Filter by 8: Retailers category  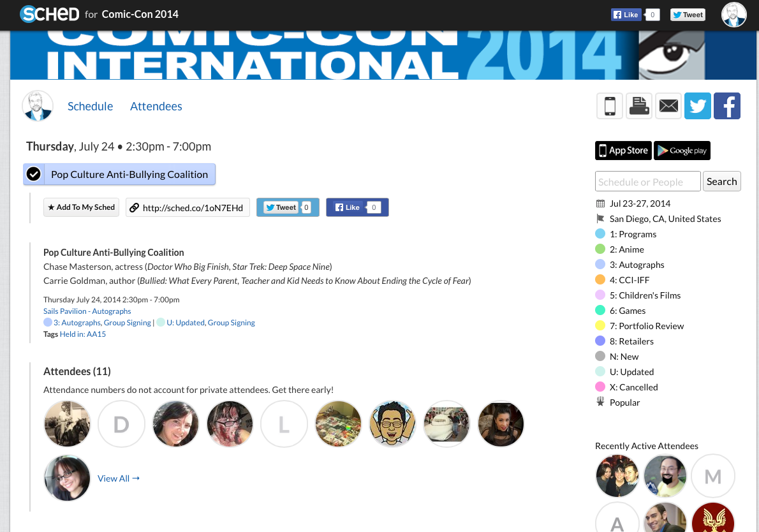point(631,341)
